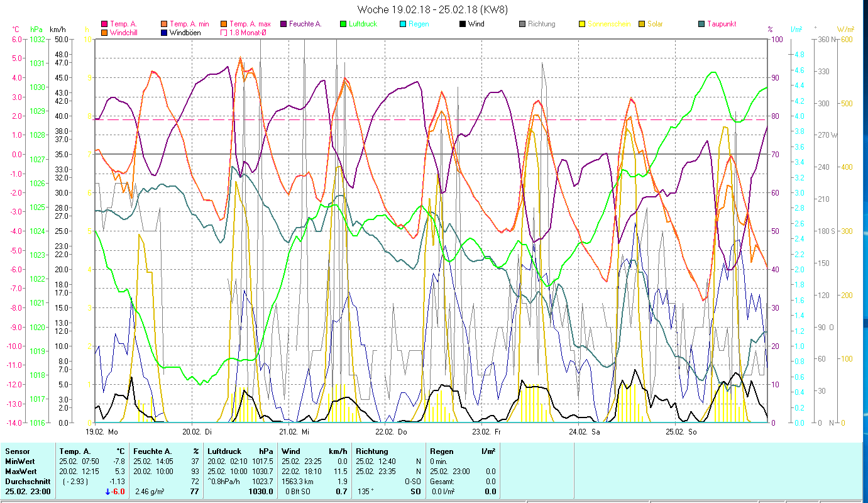Click the 'Richtung' column header in the table
The height and width of the screenshot is (503, 868).
(x=373, y=451)
